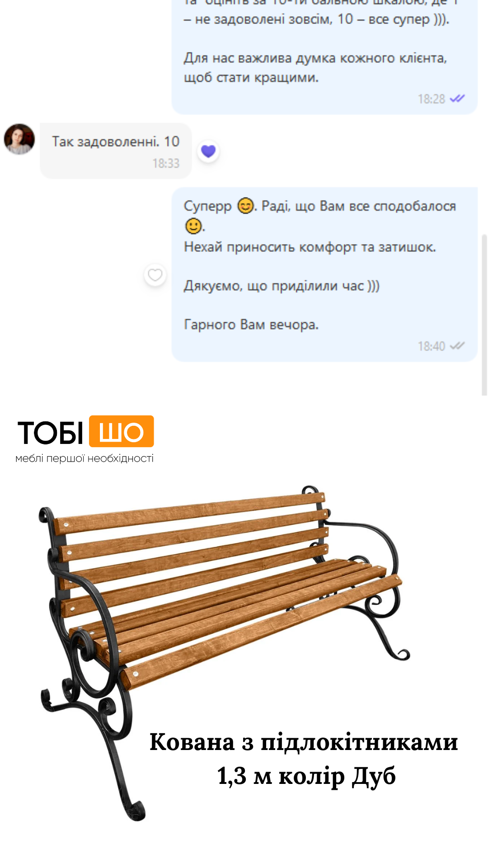Screen dimensions: 488x868
Task: Click the yellow smiley face emoji
Action: (193, 226)
